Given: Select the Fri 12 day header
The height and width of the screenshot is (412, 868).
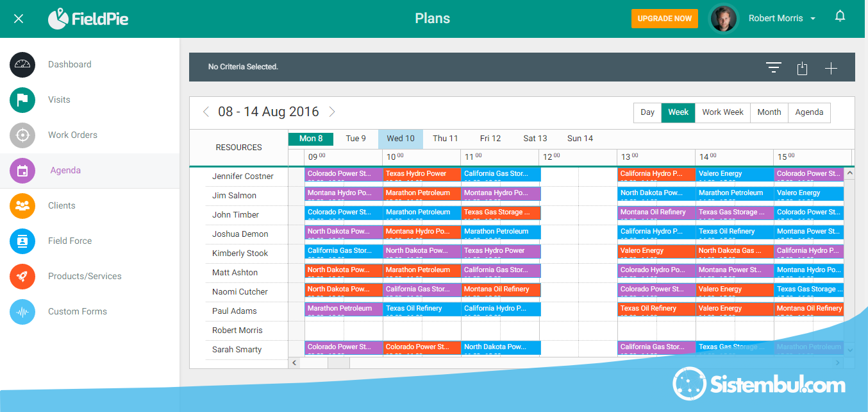Looking at the screenshot, I should (x=490, y=139).
